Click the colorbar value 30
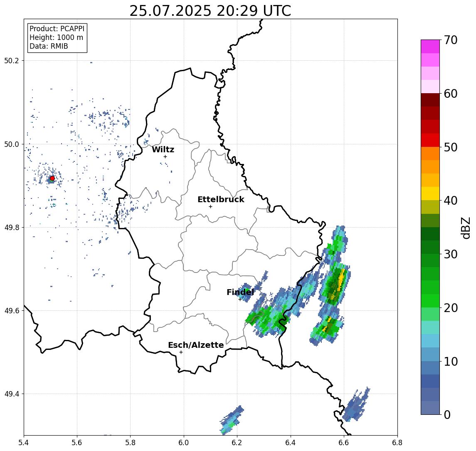Image resolution: width=476 pixels, height=451 pixels. pos(451,254)
